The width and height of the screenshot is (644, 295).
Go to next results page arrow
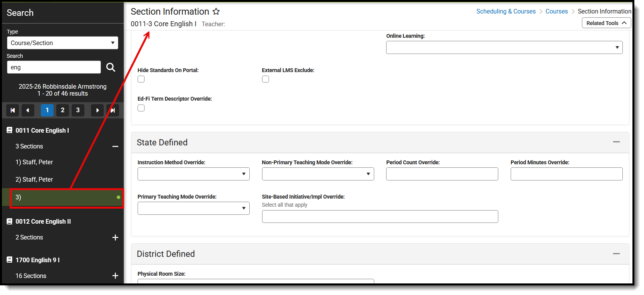[97, 110]
